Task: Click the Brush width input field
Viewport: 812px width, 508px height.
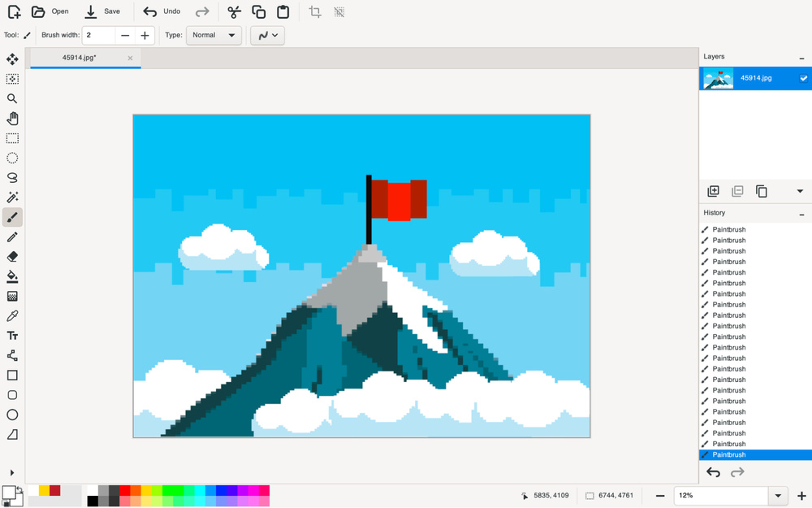Action: pos(99,35)
